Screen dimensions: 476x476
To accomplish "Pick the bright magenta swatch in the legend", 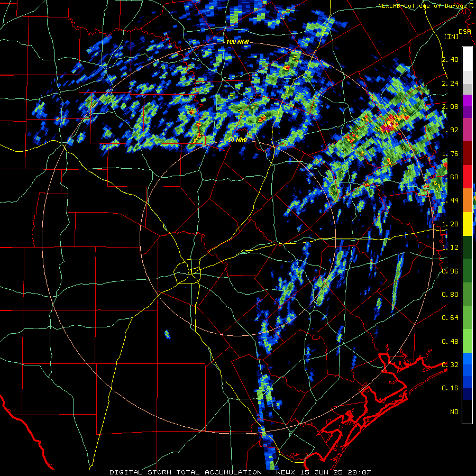I will point(467,100).
